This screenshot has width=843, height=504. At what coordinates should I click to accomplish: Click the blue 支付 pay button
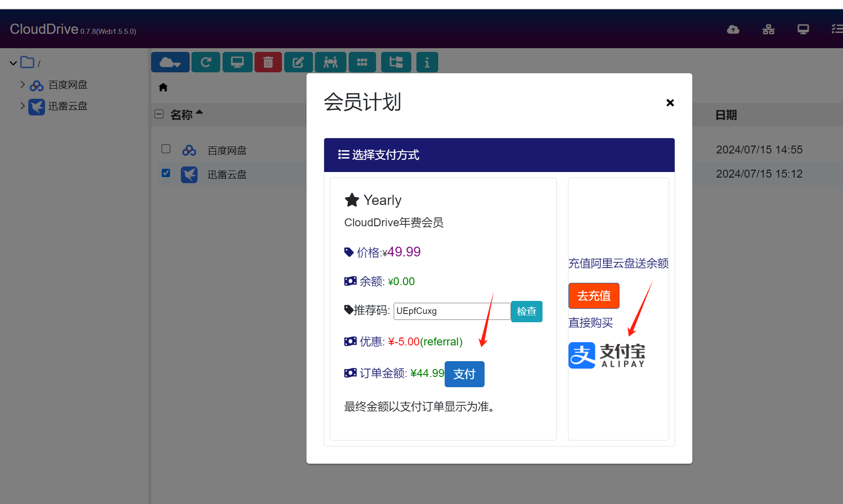coord(465,374)
